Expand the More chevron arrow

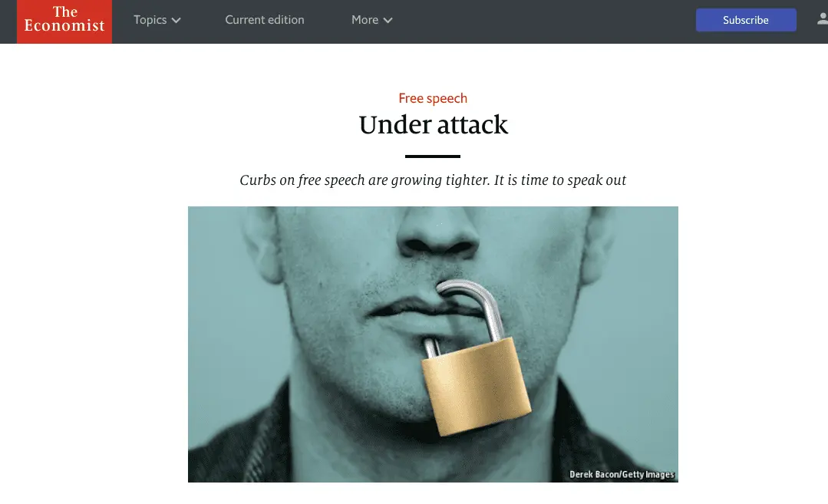tap(388, 21)
